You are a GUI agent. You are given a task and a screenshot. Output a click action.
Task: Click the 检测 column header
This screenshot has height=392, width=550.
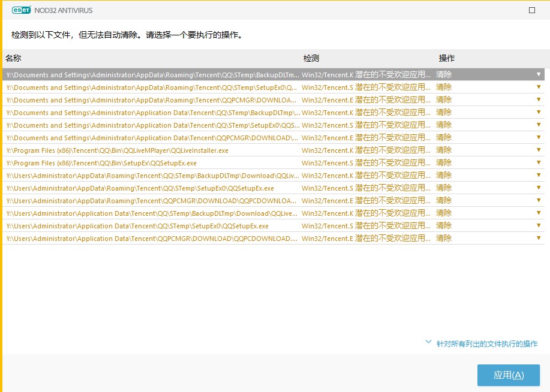point(311,58)
